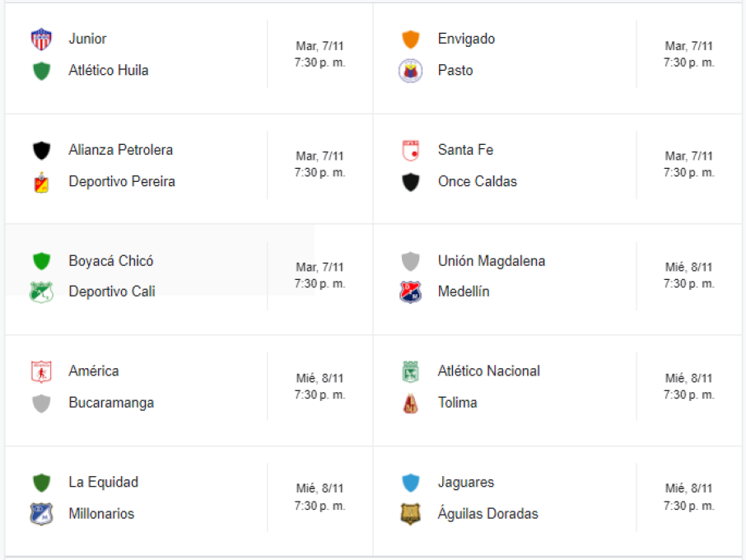Select the Once Caldas team name
The image size is (746, 560).
477,182
